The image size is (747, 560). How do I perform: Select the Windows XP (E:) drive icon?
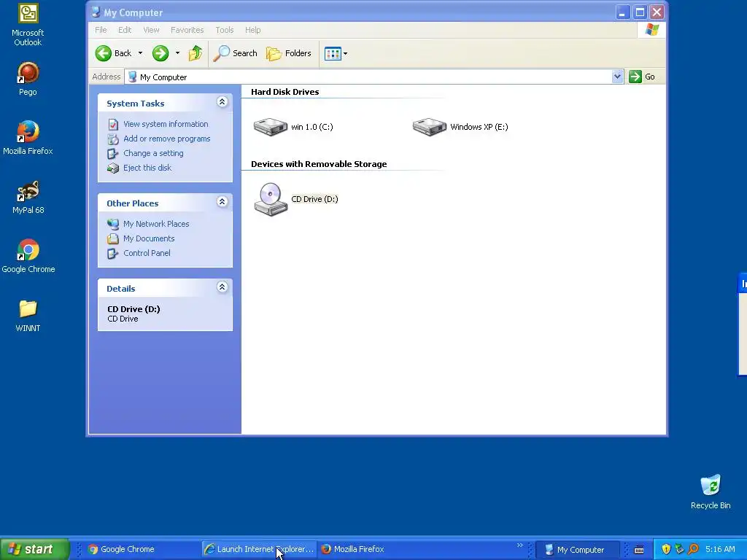click(429, 127)
